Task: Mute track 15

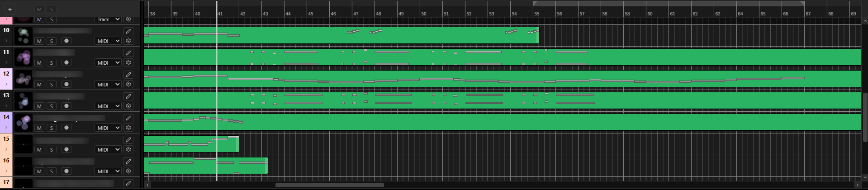Action: point(39,150)
